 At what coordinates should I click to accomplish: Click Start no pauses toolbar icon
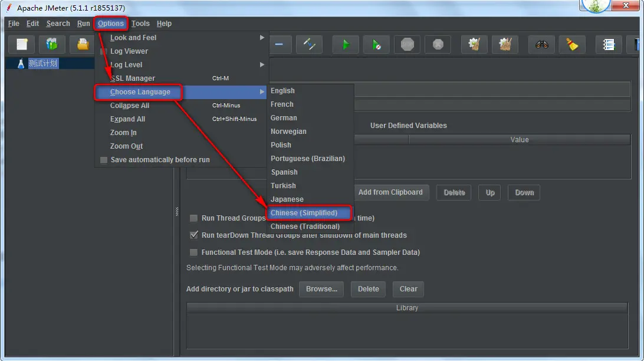pos(376,44)
